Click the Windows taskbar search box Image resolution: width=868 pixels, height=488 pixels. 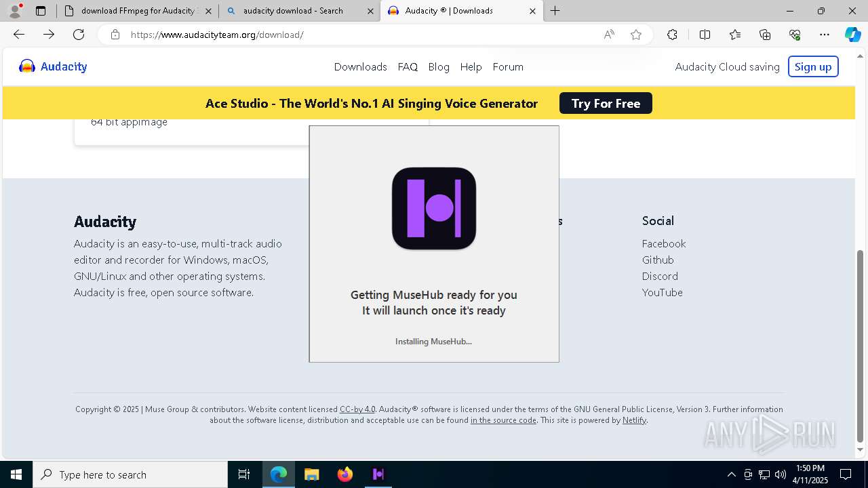(x=130, y=474)
